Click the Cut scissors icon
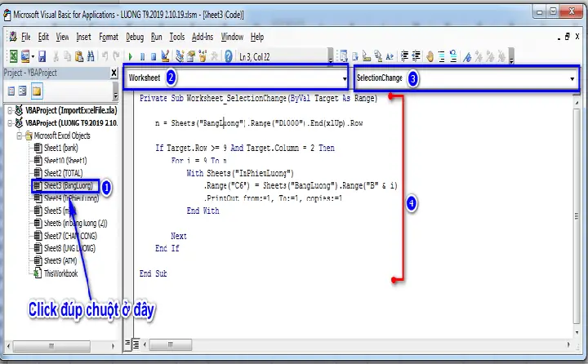This screenshot has height=364, width=588. pyautogui.click(x=56, y=56)
